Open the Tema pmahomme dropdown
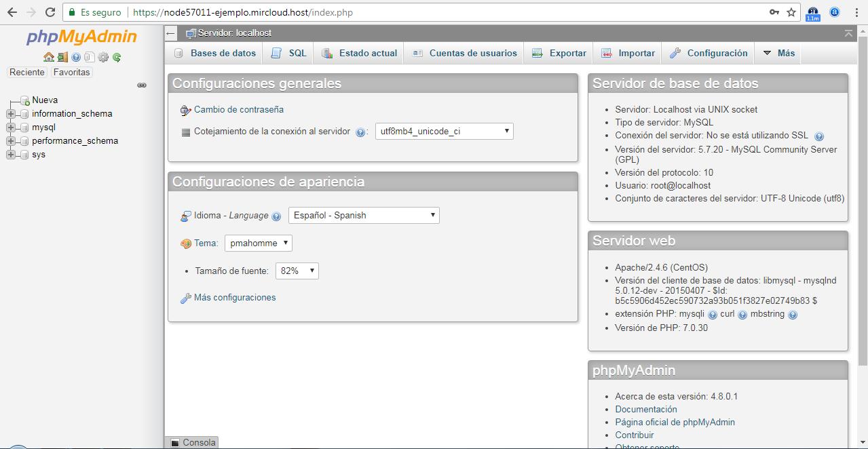The image size is (868, 449). [x=259, y=243]
